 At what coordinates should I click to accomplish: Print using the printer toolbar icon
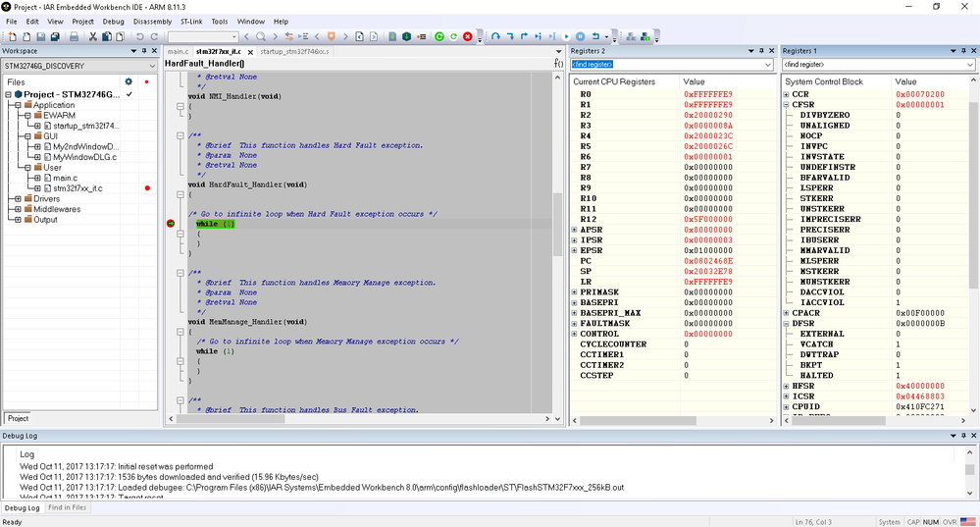click(74, 37)
